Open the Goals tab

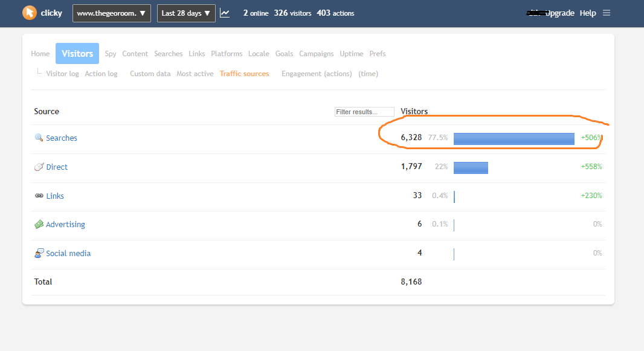point(284,54)
